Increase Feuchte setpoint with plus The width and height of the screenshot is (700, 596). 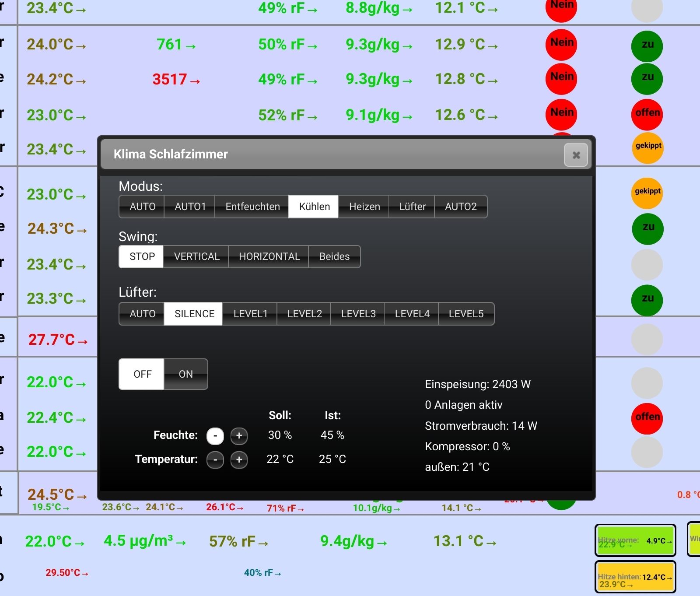tap(239, 436)
